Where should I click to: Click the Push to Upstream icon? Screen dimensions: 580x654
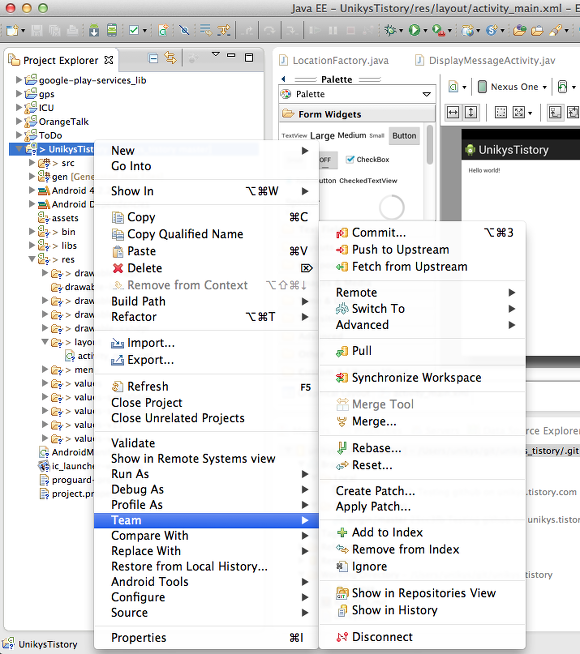342,250
